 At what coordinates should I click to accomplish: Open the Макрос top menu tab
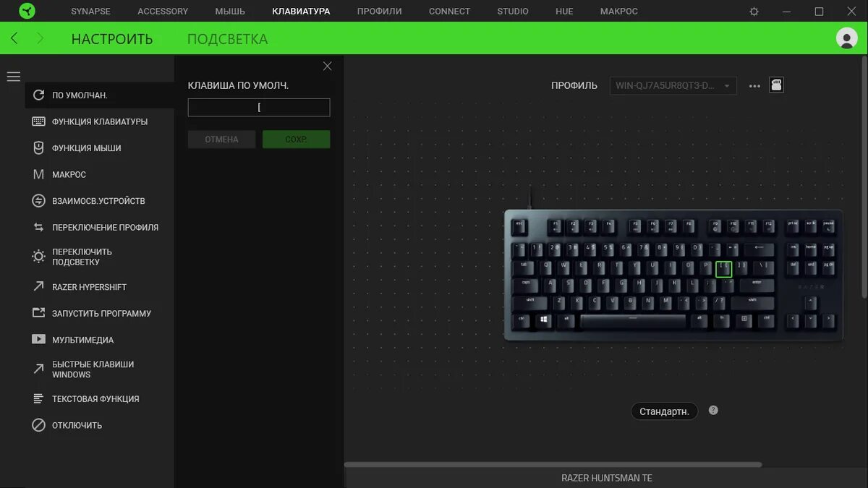(x=619, y=12)
